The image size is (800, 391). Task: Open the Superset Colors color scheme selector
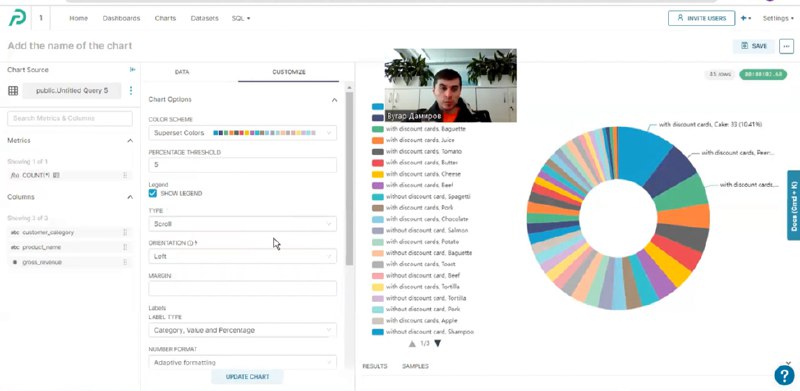[x=242, y=133]
